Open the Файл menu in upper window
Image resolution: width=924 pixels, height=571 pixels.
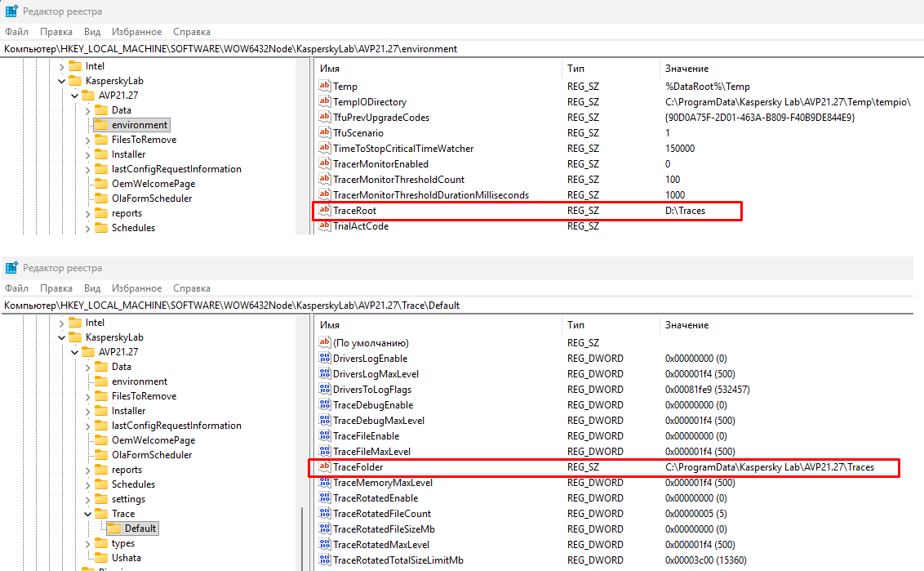point(16,32)
